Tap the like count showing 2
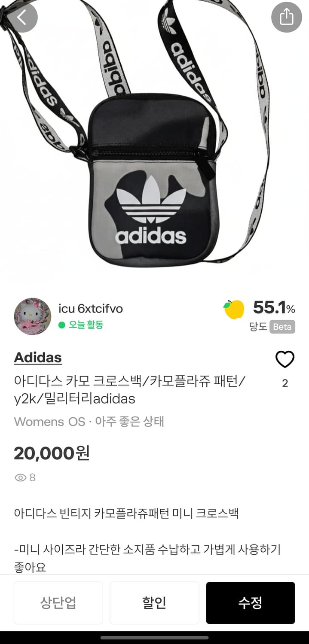 tap(285, 383)
